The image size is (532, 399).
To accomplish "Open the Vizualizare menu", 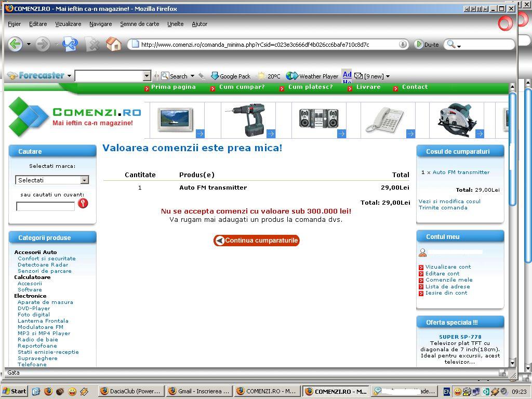I will (x=68, y=24).
